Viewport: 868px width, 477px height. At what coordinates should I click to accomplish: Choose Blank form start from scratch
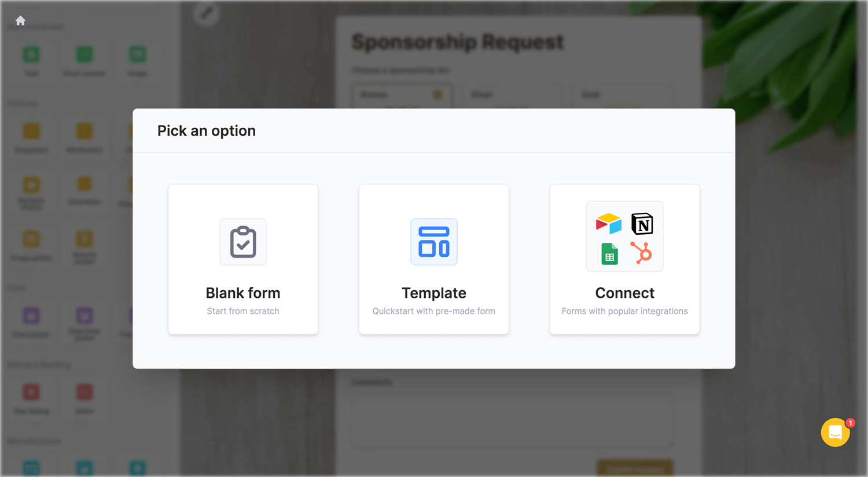(243, 259)
